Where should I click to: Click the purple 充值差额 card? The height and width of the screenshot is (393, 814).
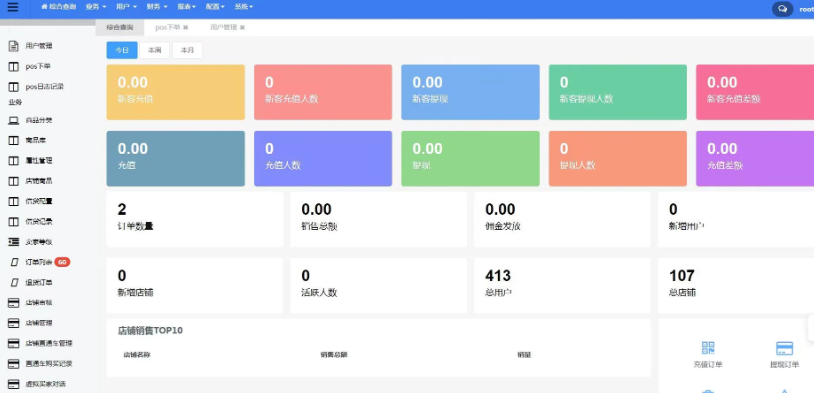coord(755,159)
